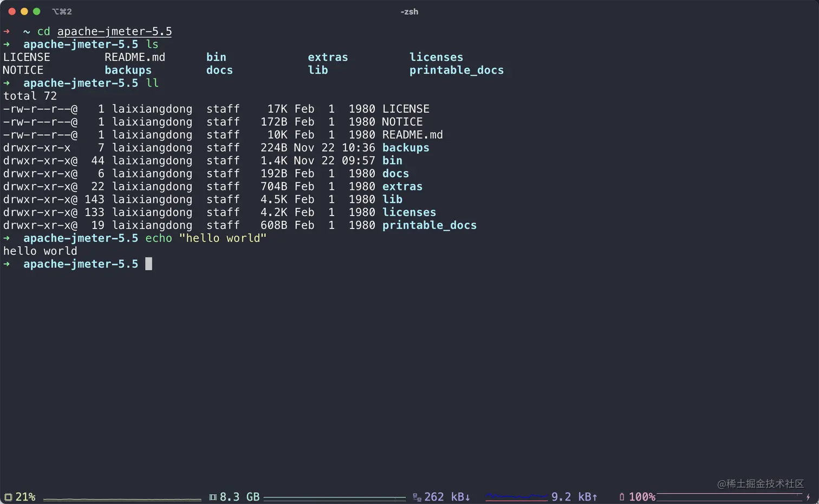Viewport: 819px width, 504px height.
Task: Click the bin directory in ls output
Action: click(x=216, y=57)
